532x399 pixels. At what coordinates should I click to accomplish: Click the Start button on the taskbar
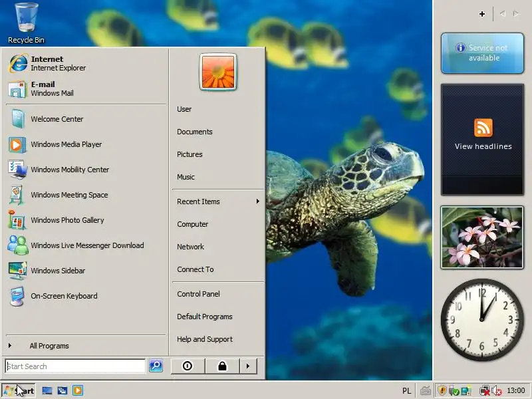click(19, 391)
